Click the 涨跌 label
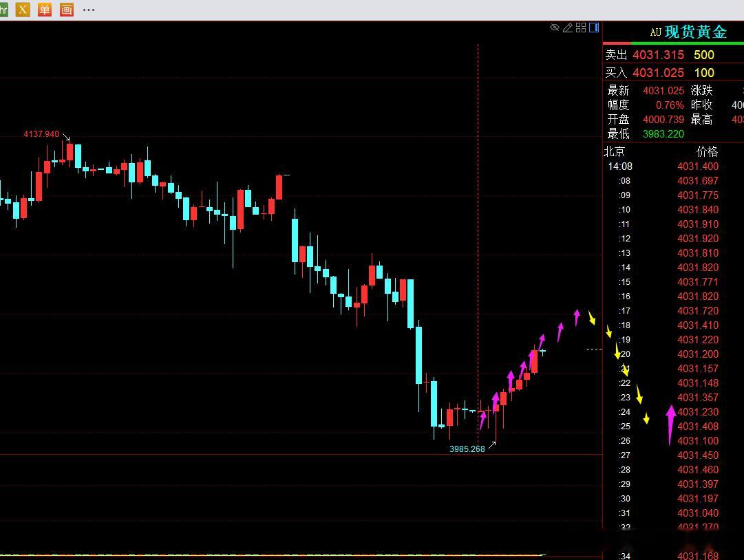The image size is (744, 560). [x=702, y=91]
